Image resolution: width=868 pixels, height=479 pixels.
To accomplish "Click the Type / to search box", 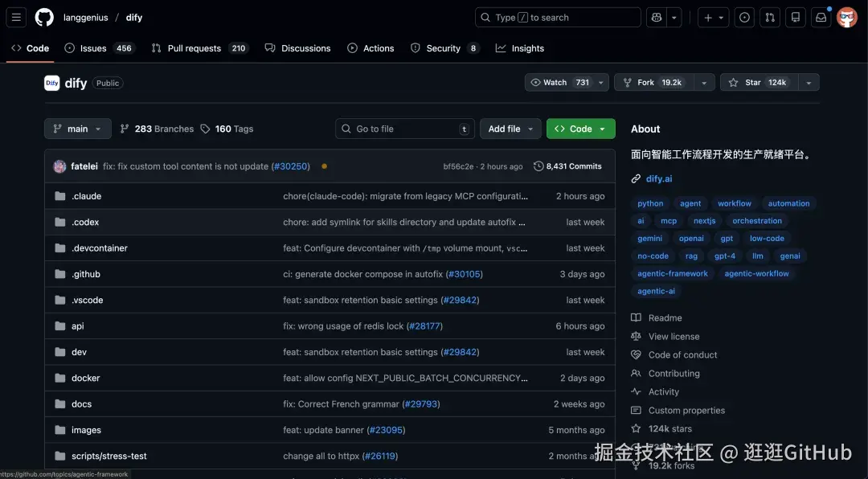I will (558, 17).
